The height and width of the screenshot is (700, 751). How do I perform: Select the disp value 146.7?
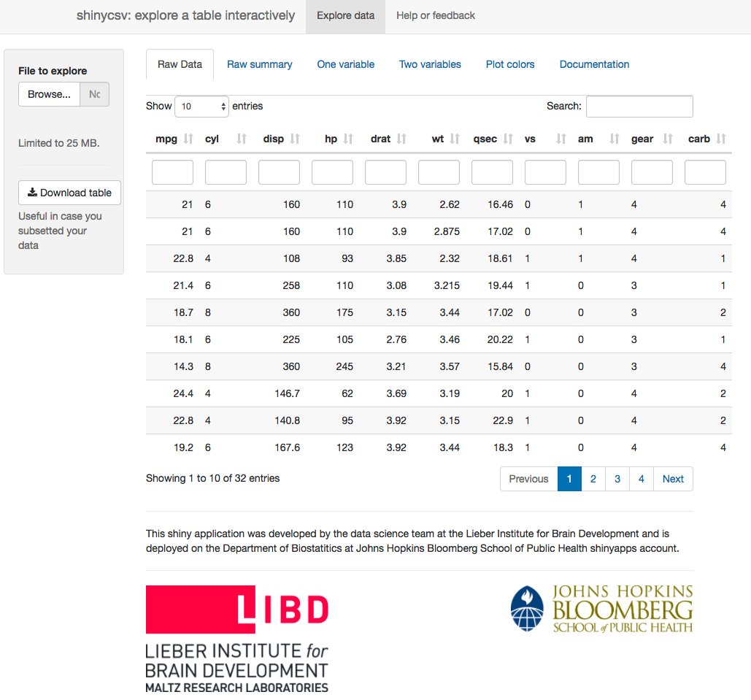tap(288, 393)
